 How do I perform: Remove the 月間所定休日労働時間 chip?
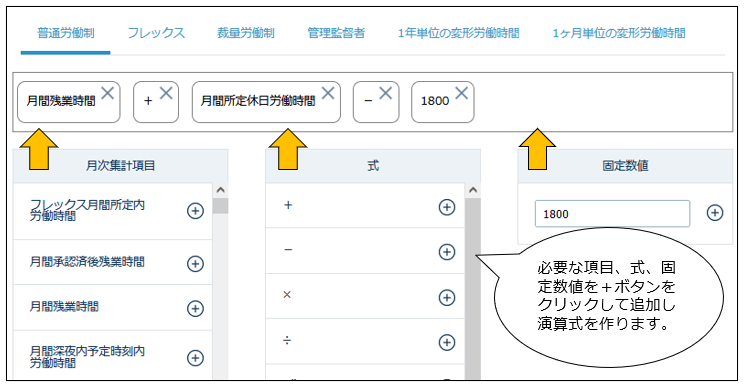328,93
